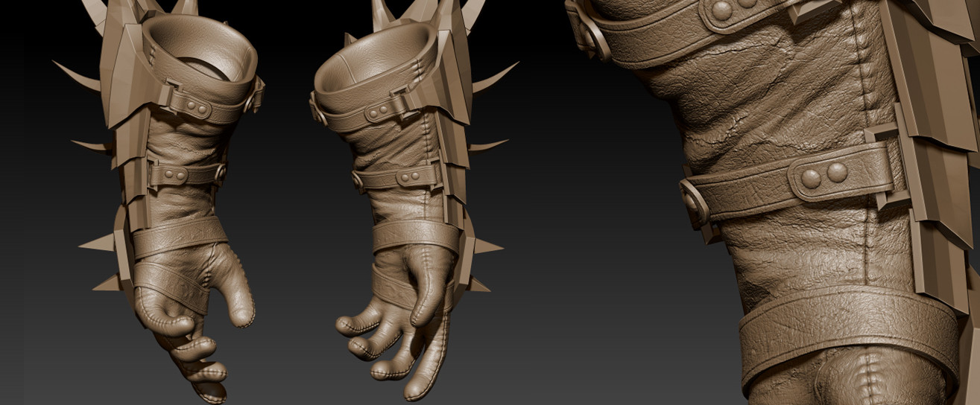This screenshot has width=980, height=405.
Task: Open the close-up render of leather forearm straps
Action: [772, 202]
